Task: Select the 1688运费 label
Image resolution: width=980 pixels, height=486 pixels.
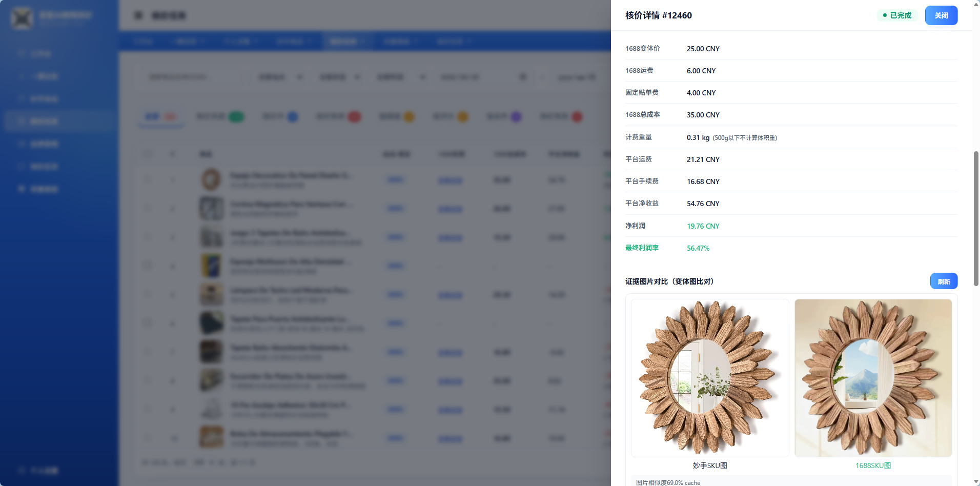Action: tap(639, 71)
